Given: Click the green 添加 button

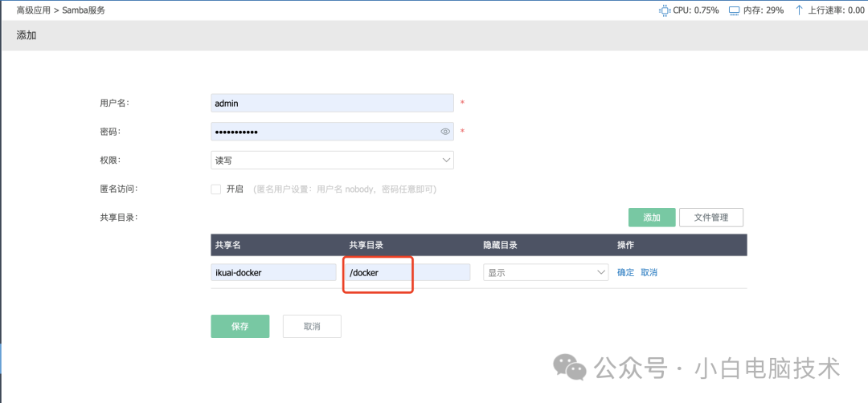Looking at the screenshot, I should point(652,218).
